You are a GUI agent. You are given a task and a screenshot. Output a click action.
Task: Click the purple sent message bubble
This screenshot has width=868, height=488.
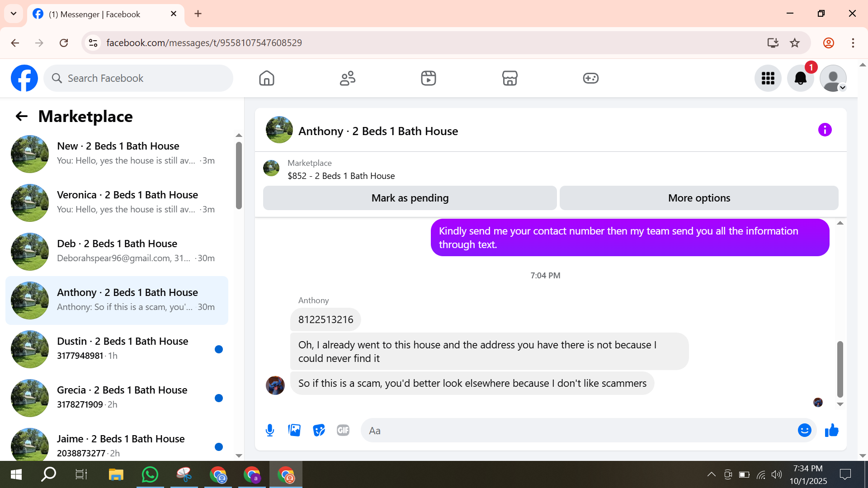[x=630, y=238]
